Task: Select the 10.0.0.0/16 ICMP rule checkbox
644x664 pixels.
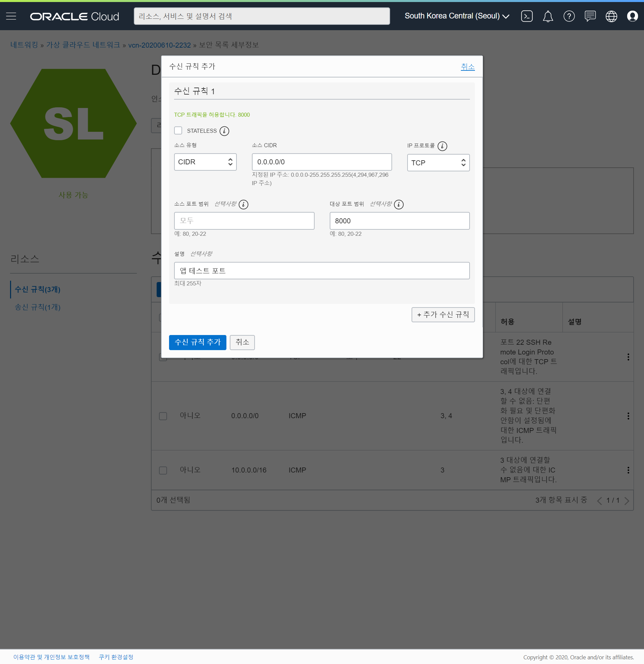Action: tap(163, 470)
